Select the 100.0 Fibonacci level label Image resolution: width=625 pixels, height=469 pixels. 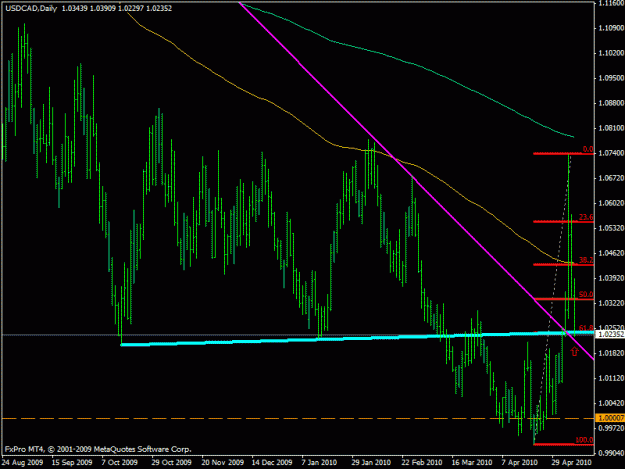coord(584,440)
